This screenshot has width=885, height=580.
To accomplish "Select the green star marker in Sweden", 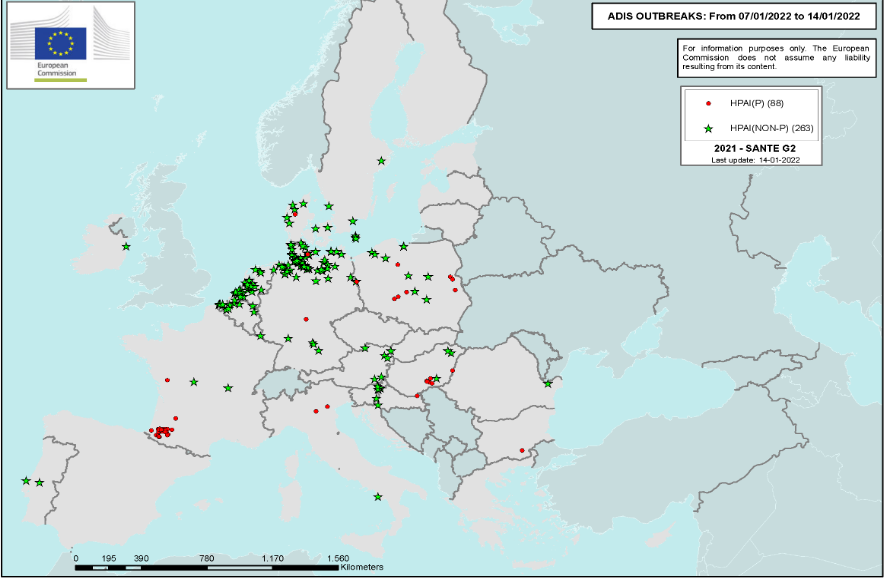I will [380, 161].
